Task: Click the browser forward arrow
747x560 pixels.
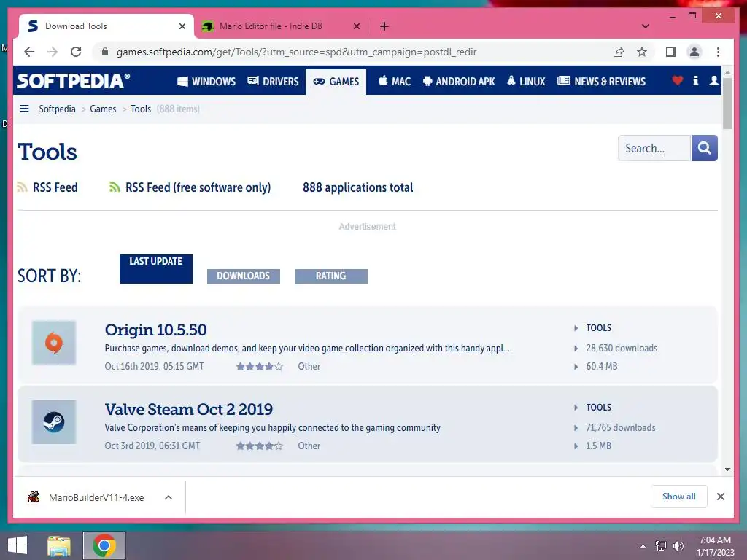Action: 53,52
